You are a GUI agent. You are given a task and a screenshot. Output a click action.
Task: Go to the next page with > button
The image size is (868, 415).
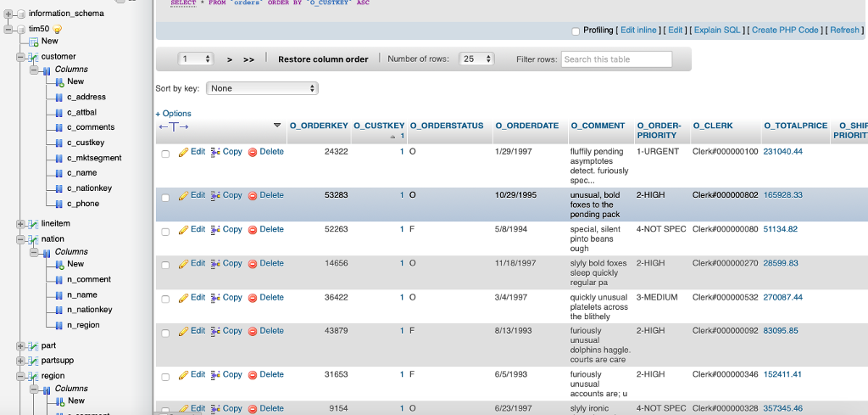[x=230, y=59]
